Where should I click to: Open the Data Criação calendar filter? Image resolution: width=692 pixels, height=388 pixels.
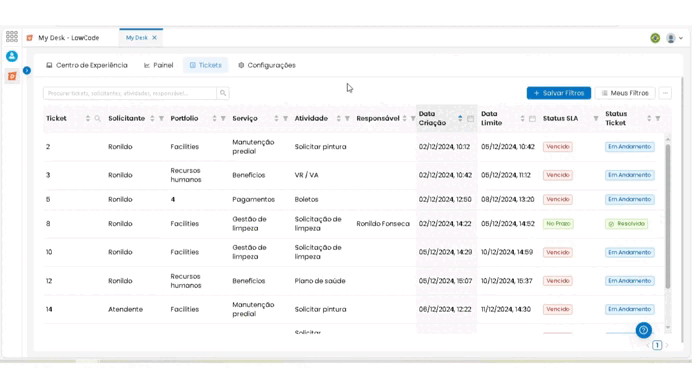coord(470,118)
